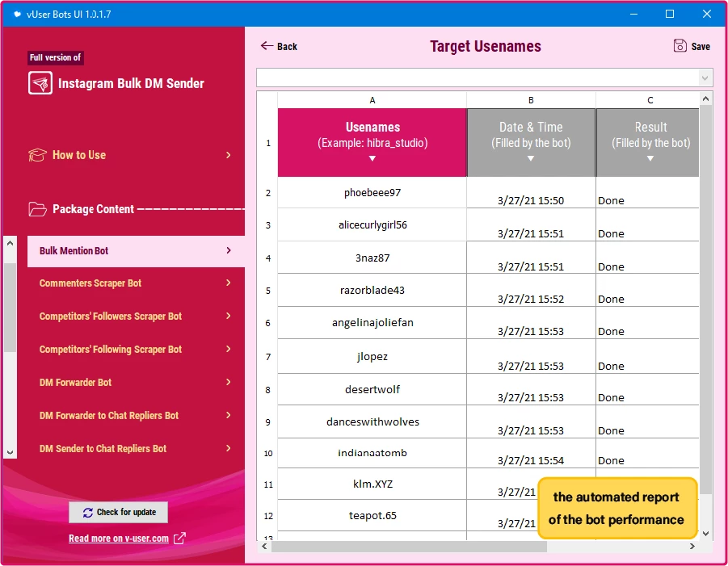The width and height of the screenshot is (728, 566).
Task: Open the dropdown arrow of the top combo box
Action: (705, 78)
